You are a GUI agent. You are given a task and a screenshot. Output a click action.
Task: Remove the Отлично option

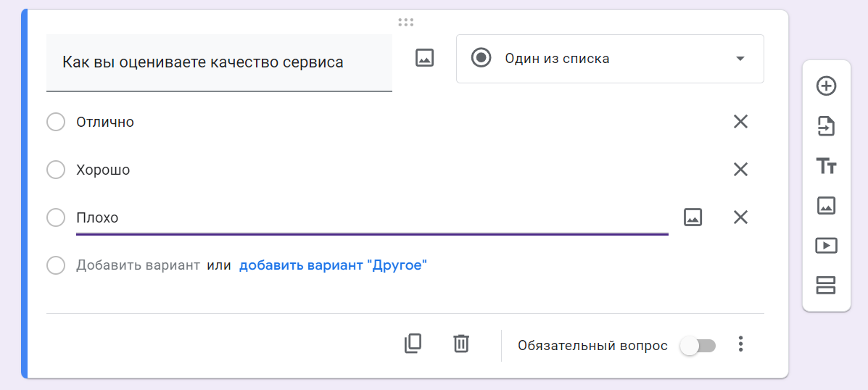tap(740, 122)
